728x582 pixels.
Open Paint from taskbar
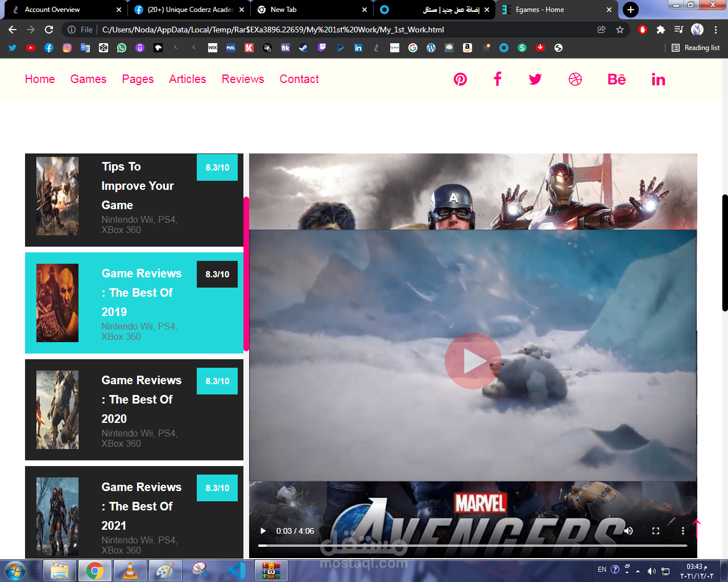coord(165,571)
